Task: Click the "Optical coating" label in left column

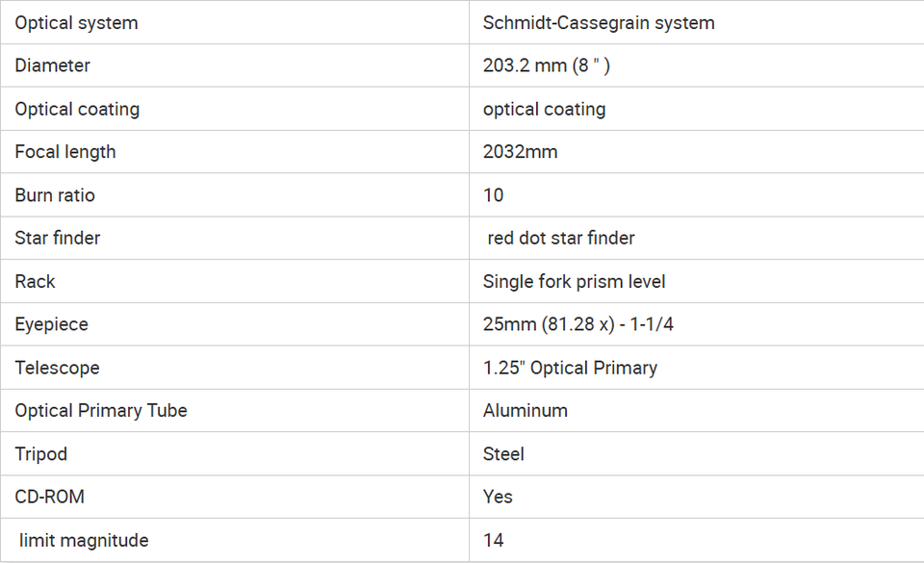Action: coord(77,109)
